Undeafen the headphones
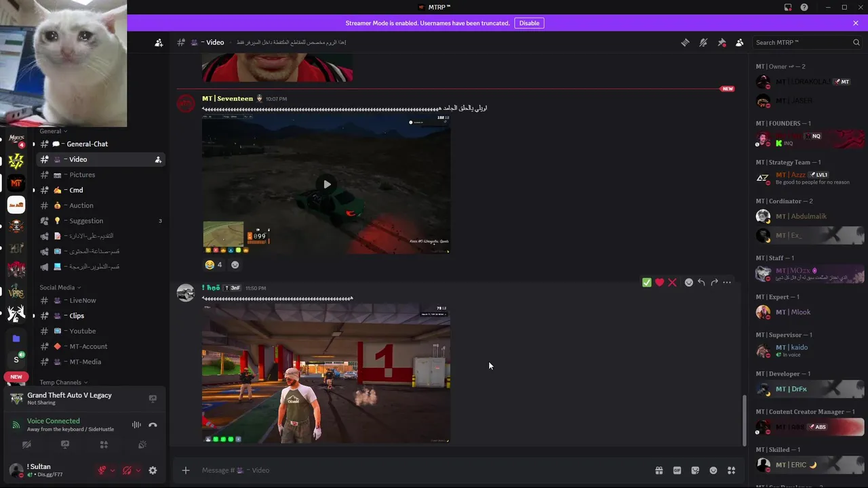This screenshot has height=488, width=868. point(127,470)
